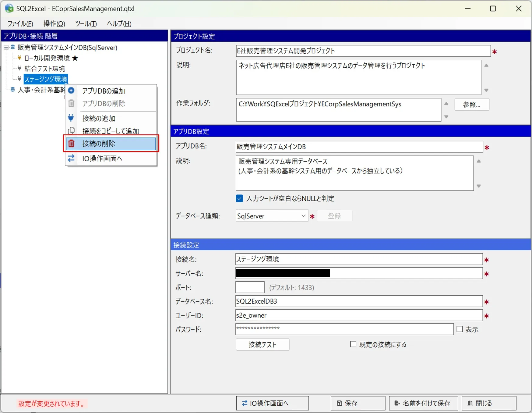Click the plug icon of ステージング環境
This screenshot has width=532, height=413.
[19, 79]
